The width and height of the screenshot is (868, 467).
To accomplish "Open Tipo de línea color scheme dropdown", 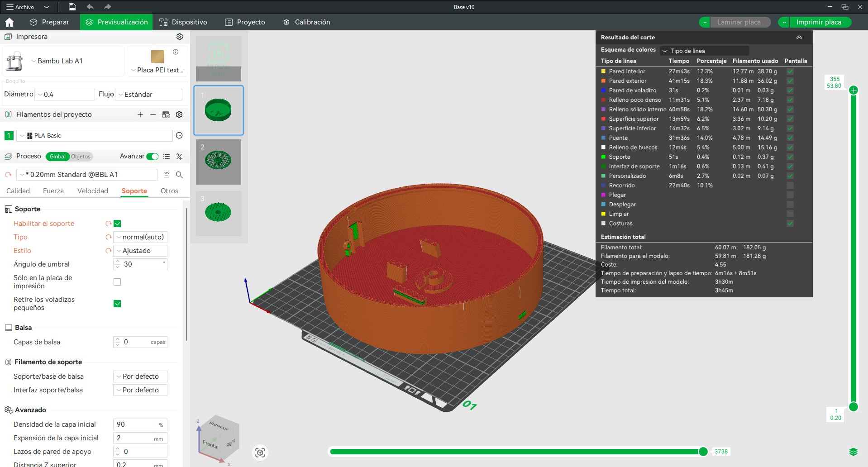I will [705, 51].
